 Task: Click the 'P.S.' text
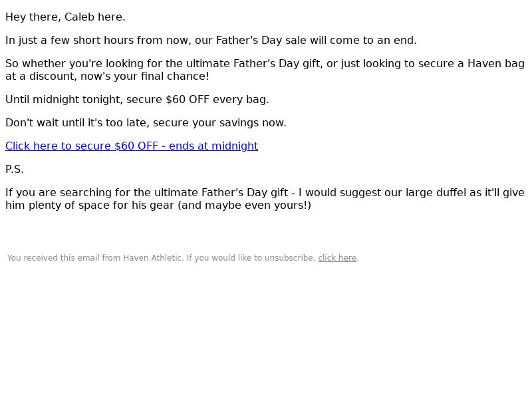point(15,170)
